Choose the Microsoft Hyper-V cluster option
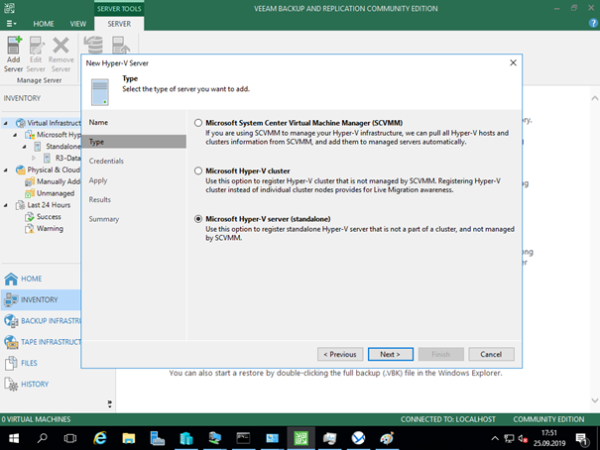Screen dimensions: 600x450 coord(198,171)
